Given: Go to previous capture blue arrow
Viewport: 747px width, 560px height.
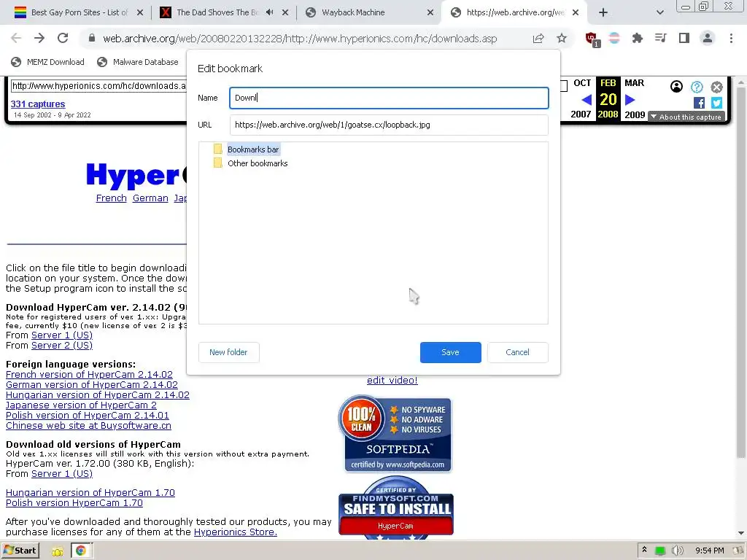Looking at the screenshot, I should pos(587,99).
